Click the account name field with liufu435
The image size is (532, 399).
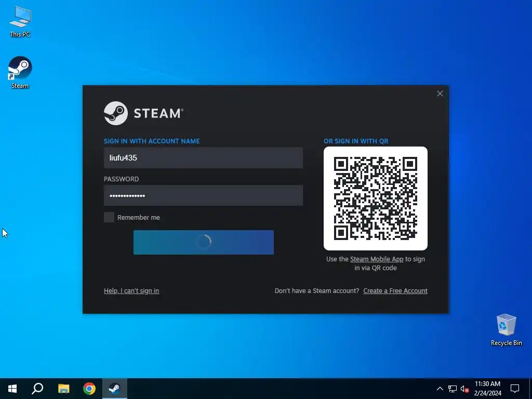coord(203,158)
